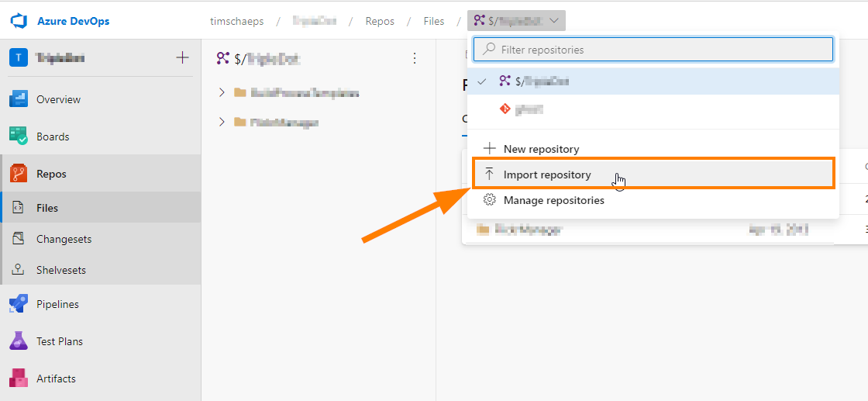Screen dimensions: 868x401
Task: Click the Azure DevOps logo icon
Action: click(x=19, y=21)
